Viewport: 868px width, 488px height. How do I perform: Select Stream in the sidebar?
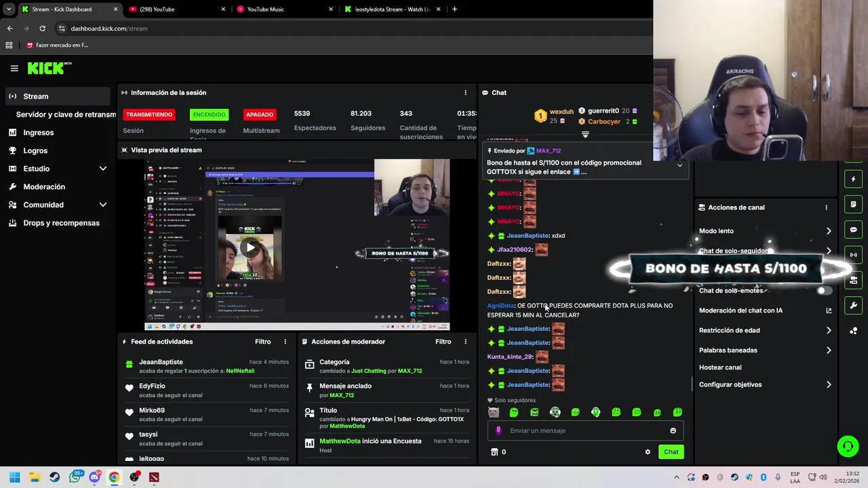pos(58,96)
